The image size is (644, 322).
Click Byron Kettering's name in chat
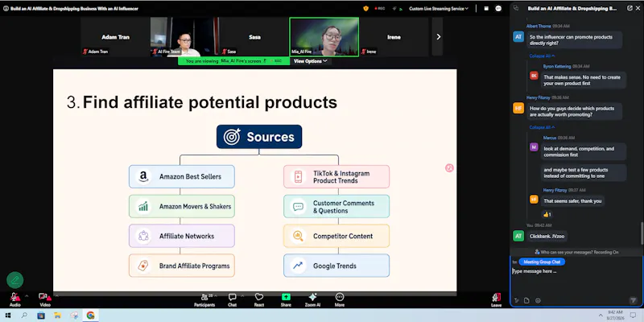coord(557,66)
